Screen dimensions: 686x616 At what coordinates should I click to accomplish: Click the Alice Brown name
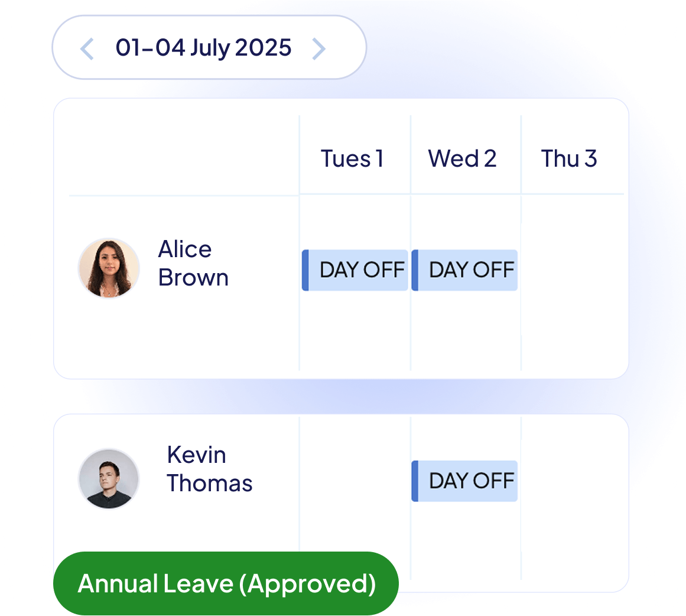(193, 264)
